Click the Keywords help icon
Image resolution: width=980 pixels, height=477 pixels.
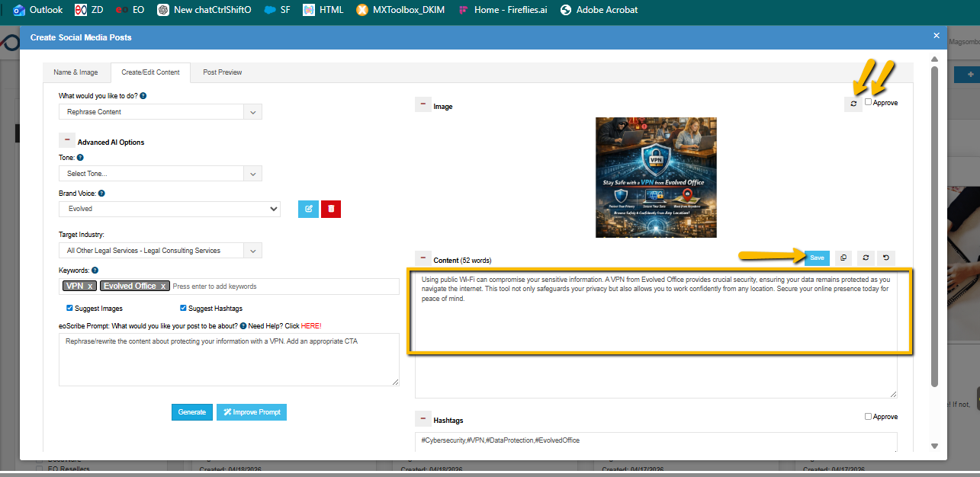(95, 270)
